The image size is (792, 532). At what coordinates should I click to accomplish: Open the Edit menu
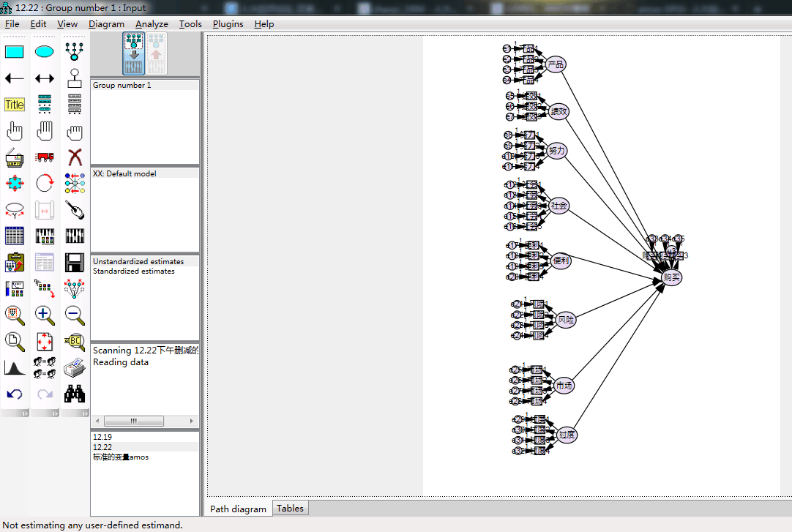38,23
